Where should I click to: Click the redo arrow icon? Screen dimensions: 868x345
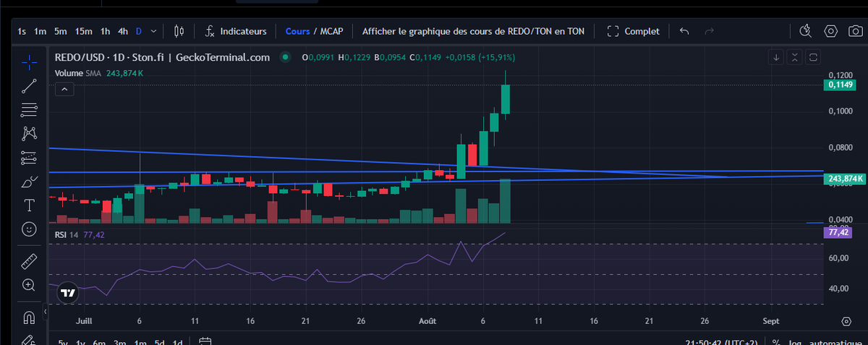click(709, 31)
